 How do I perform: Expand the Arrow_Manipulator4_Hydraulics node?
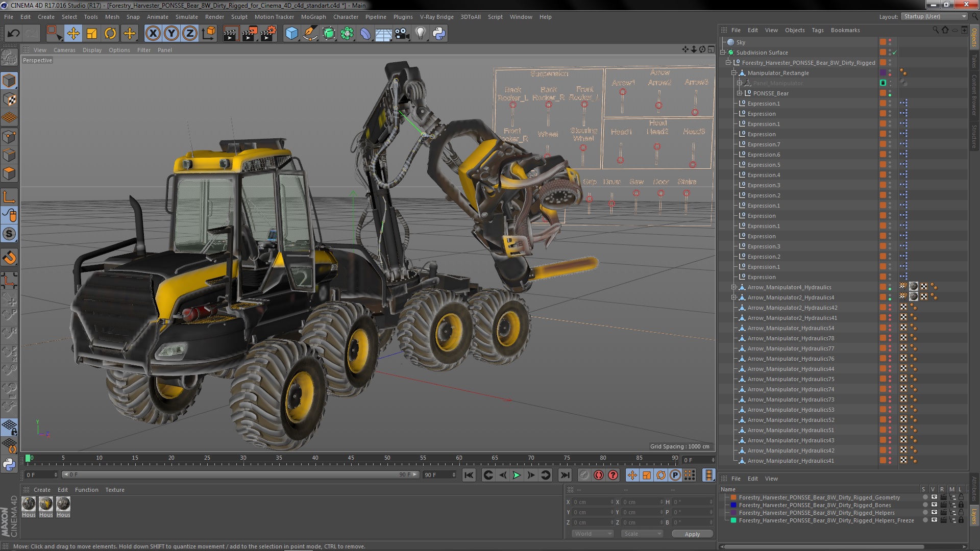point(734,287)
